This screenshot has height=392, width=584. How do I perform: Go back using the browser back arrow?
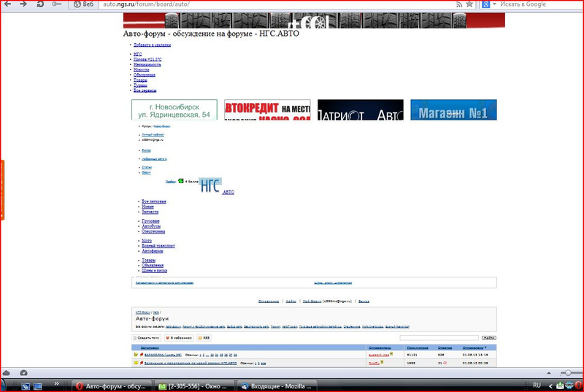7,4
